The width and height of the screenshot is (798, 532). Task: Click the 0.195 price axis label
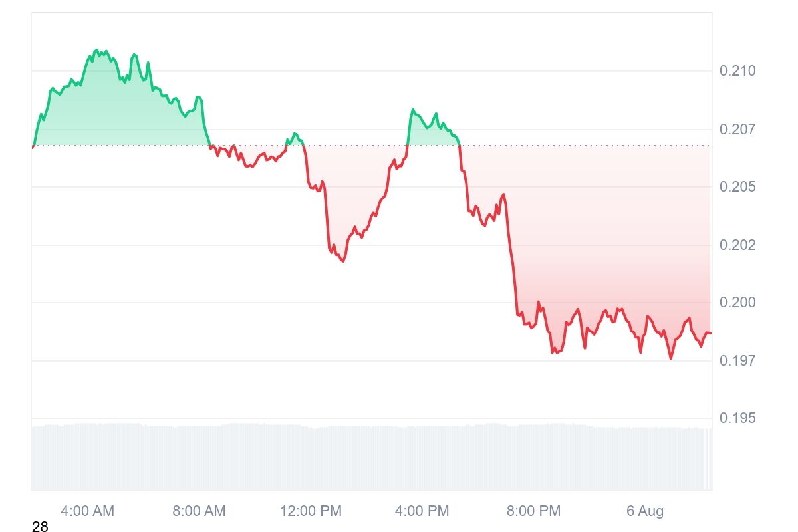coord(737,418)
